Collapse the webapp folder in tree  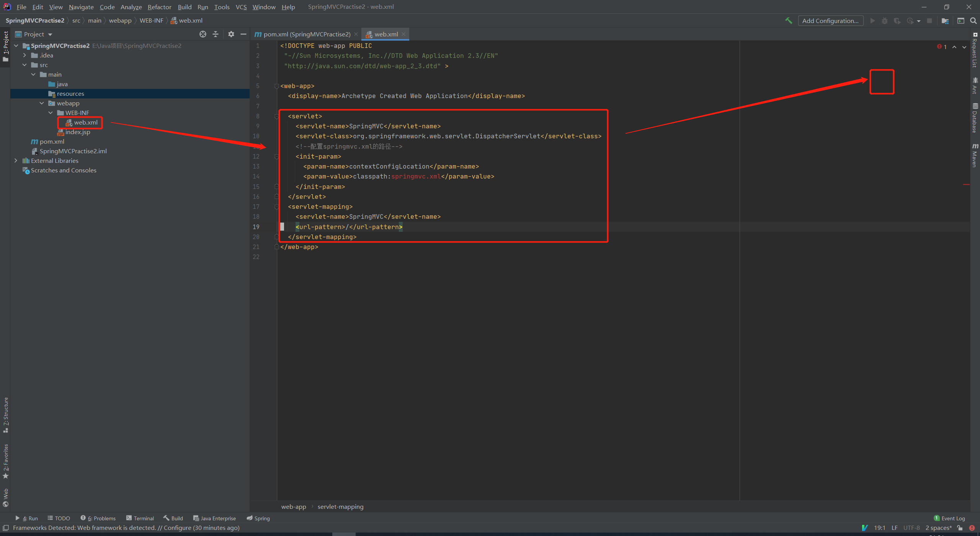pos(42,103)
